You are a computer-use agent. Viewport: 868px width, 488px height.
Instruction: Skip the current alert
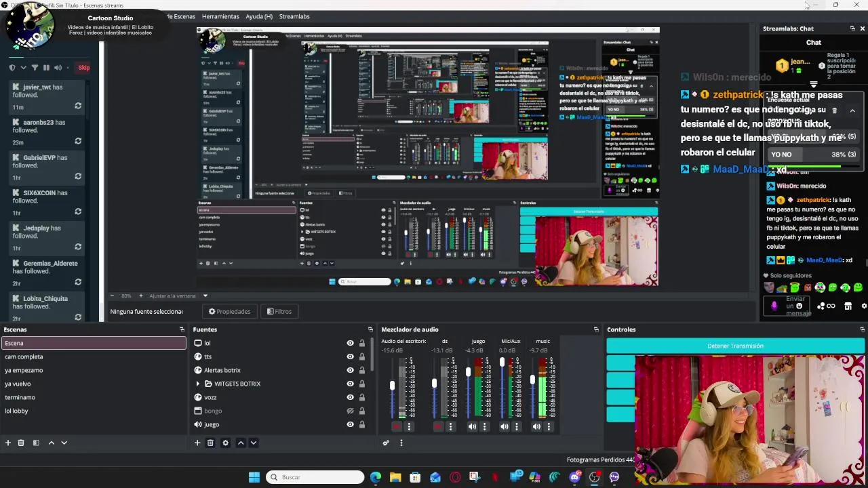point(83,68)
